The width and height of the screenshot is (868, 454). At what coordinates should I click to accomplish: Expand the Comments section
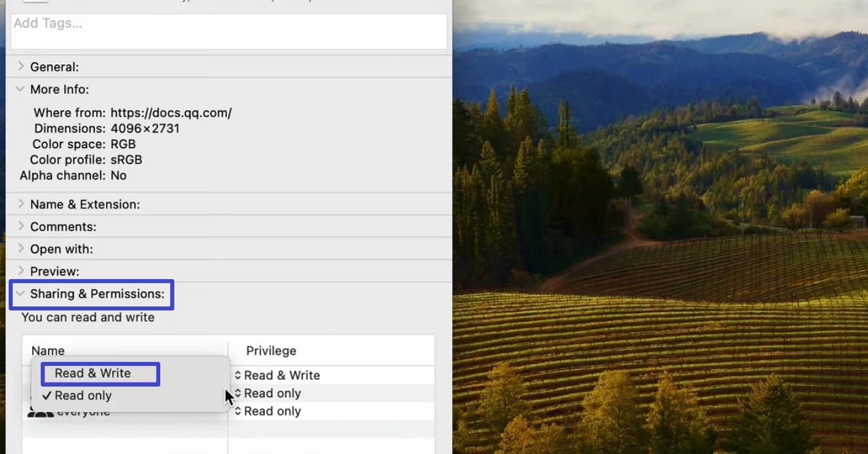[x=61, y=226]
